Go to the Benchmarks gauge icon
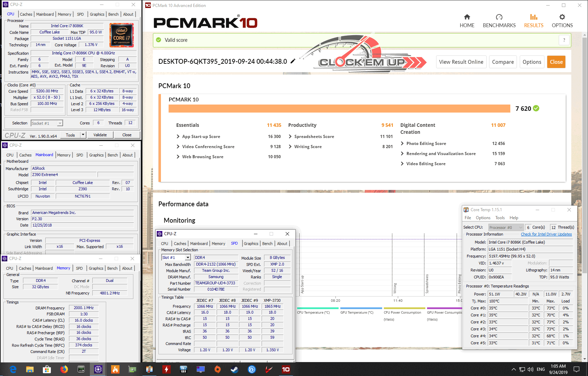This screenshot has width=588, height=376. 499,17
